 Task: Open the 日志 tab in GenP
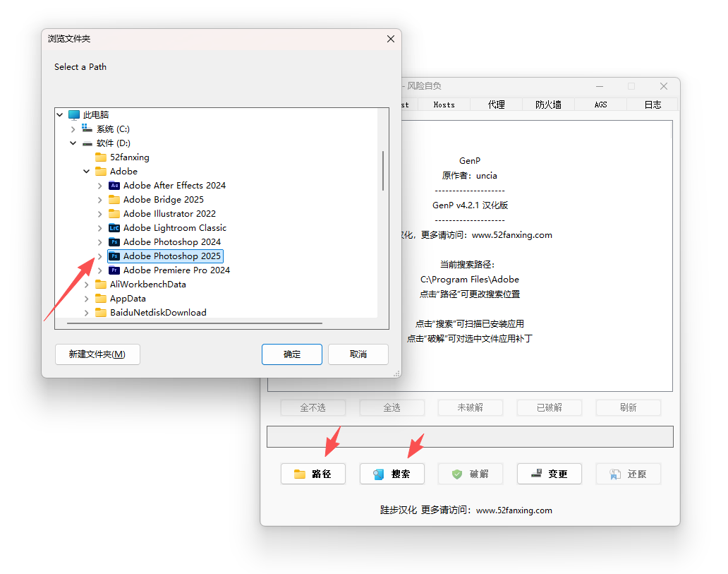653,104
